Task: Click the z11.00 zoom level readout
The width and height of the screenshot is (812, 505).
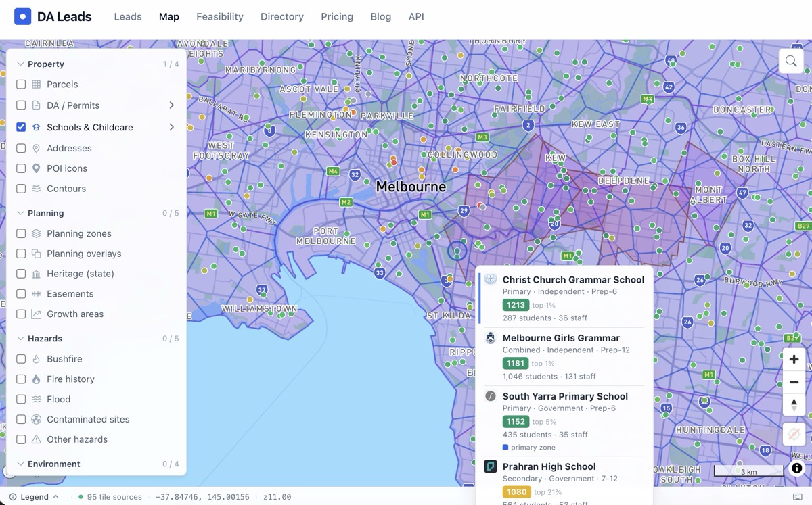Action: click(x=277, y=497)
